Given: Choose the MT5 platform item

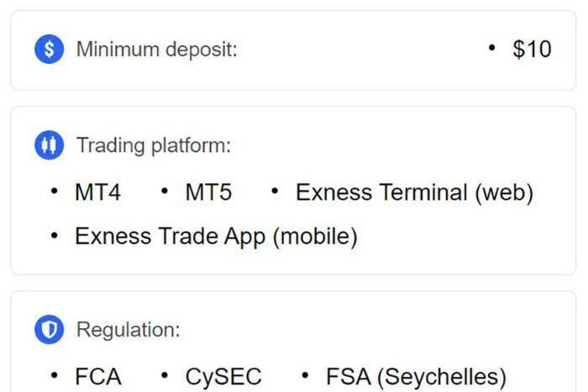Looking at the screenshot, I should (208, 192).
